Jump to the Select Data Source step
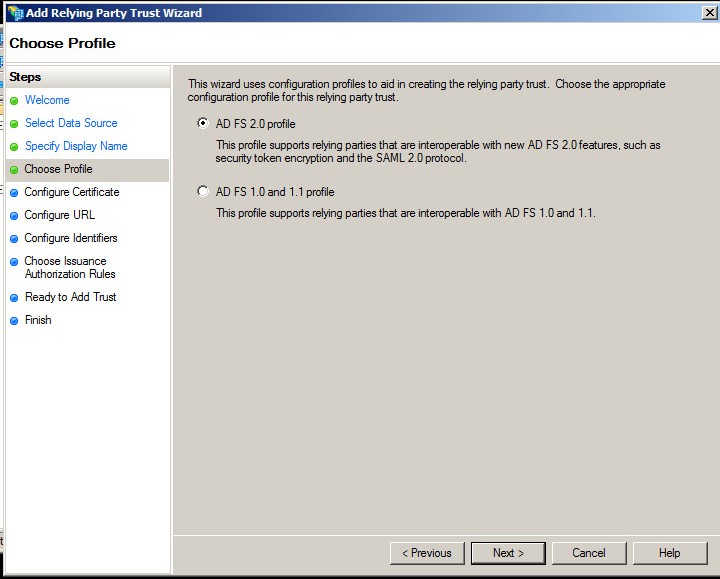720x579 pixels. [x=71, y=123]
